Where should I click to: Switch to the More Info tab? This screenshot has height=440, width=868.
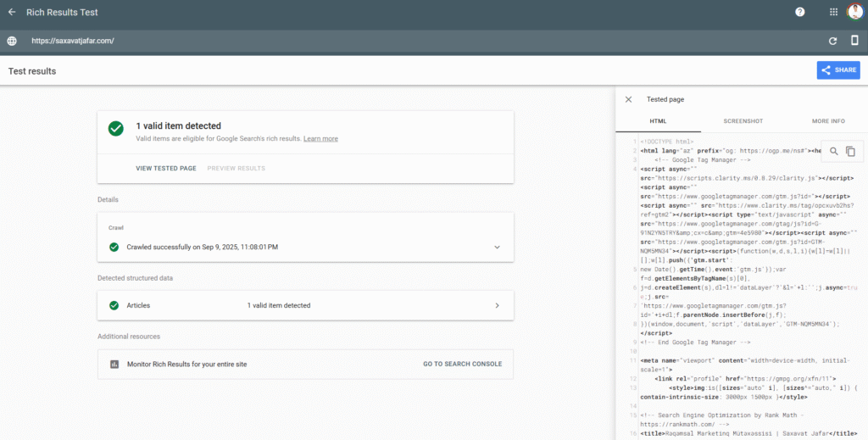click(x=827, y=121)
